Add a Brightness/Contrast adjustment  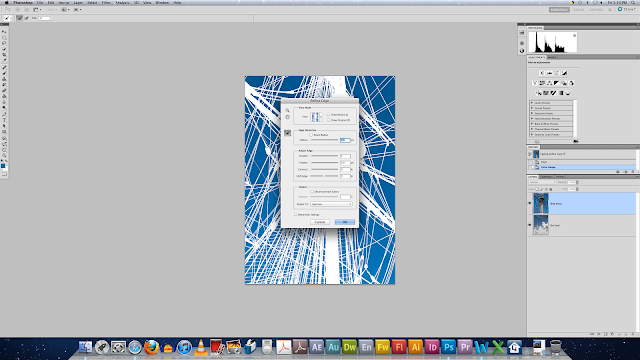click(542, 73)
